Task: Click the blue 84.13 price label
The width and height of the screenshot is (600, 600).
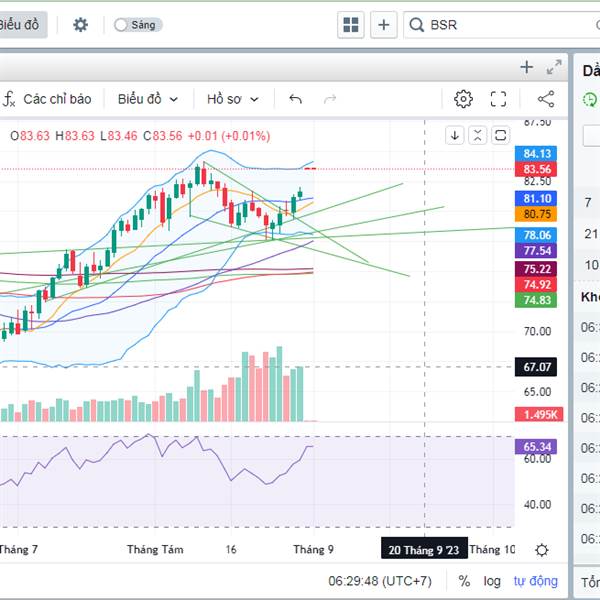Action: pyautogui.click(x=537, y=153)
